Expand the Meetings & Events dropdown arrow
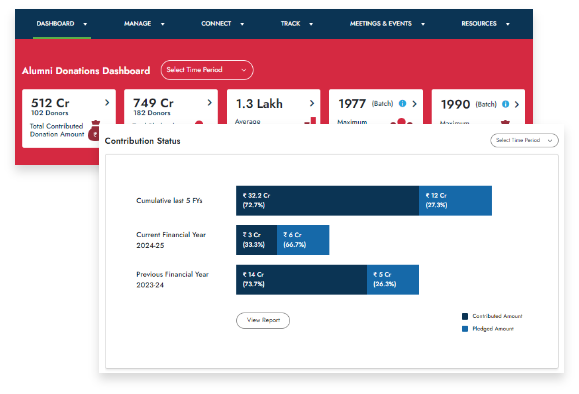 (x=423, y=24)
